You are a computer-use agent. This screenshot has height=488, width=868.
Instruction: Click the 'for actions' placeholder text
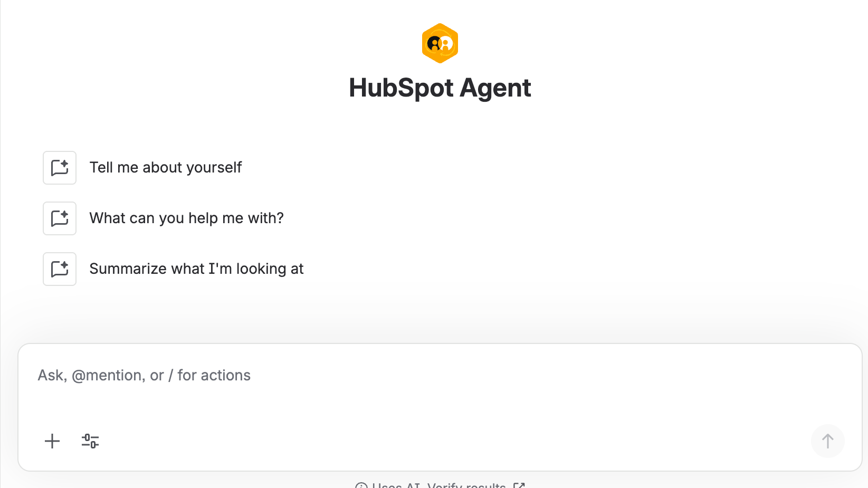click(214, 376)
